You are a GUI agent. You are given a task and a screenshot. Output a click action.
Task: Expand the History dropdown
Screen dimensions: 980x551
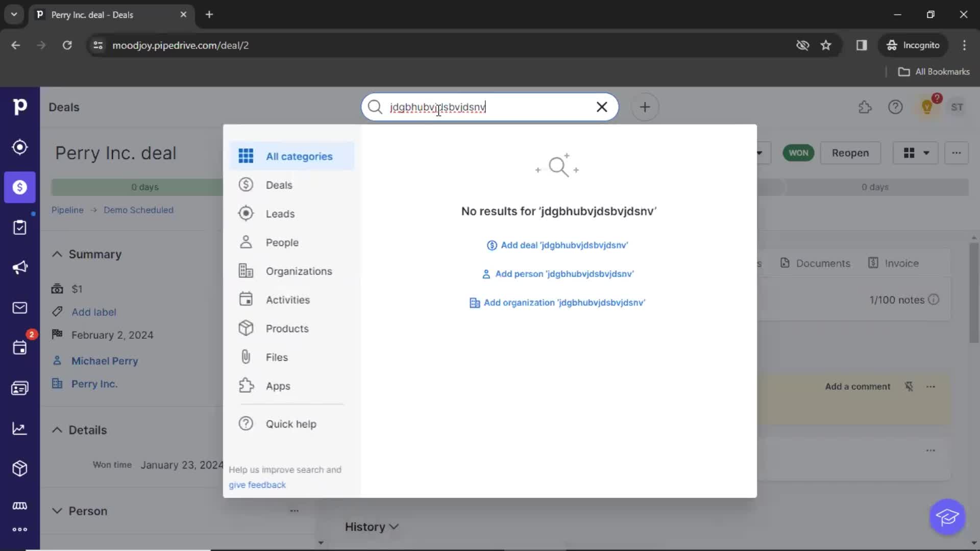tap(372, 527)
